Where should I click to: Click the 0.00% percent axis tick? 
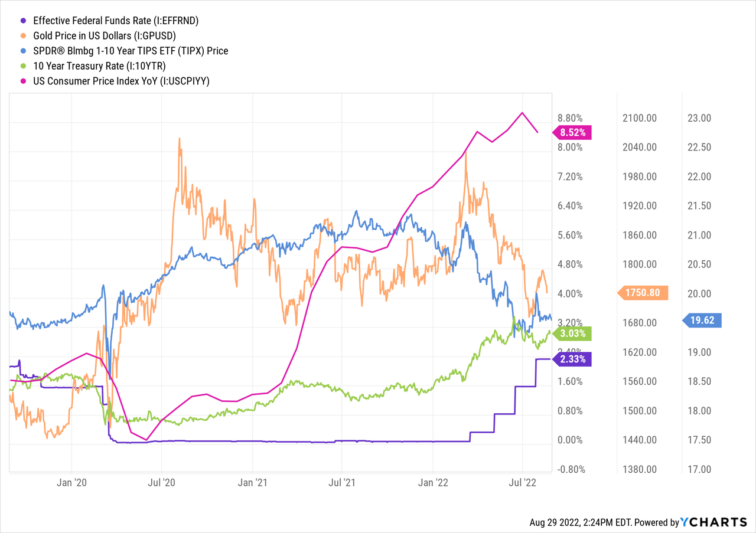point(569,440)
